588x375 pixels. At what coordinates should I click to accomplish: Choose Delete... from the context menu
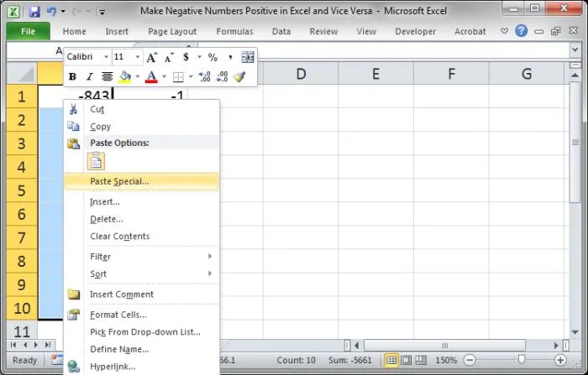[x=142, y=219]
